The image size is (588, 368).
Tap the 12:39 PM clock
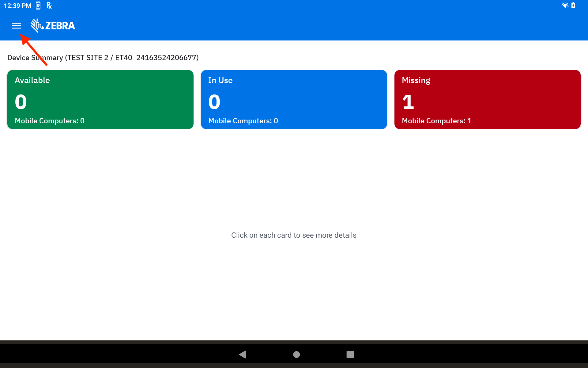pyautogui.click(x=17, y=6)
